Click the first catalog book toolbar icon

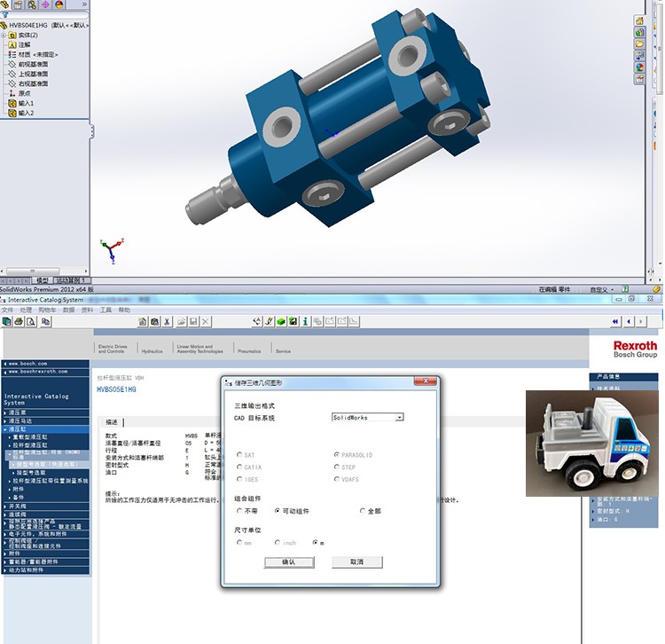coord(7,322)
